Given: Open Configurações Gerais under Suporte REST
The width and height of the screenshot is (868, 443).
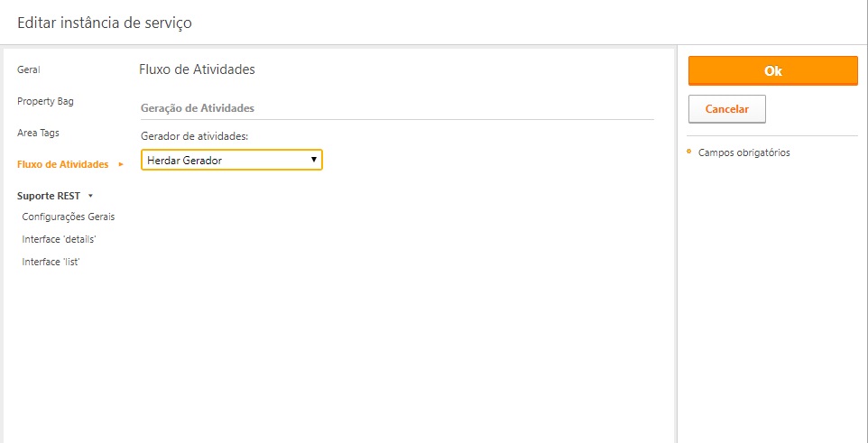Looking at the screenshot, I should (x=69, y=217).
